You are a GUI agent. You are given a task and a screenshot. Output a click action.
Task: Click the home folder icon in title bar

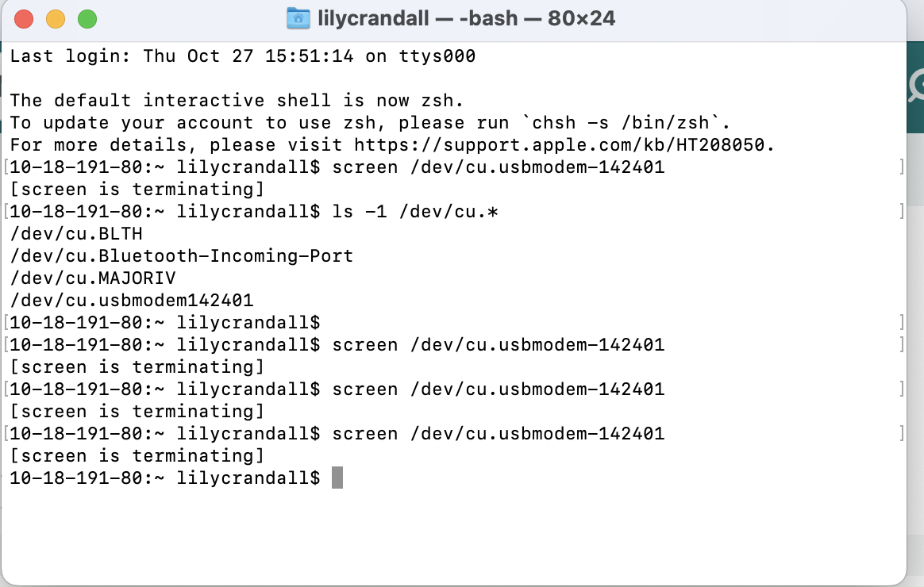click(298, 18)
